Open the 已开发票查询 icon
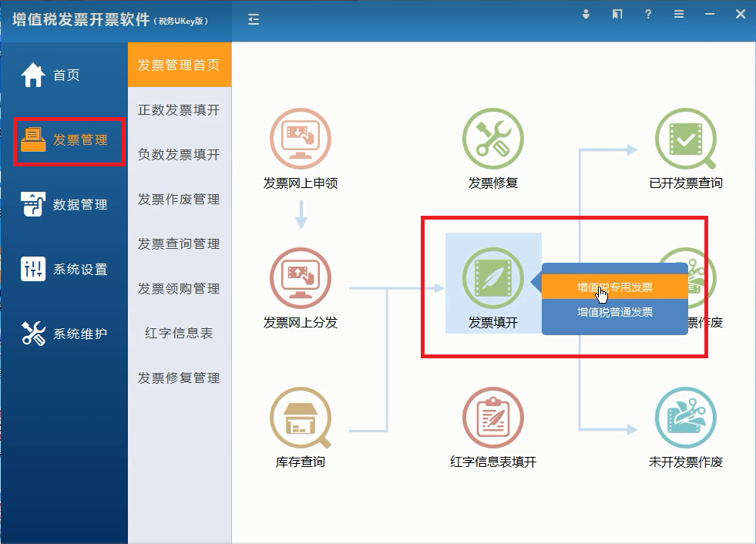Viewport: 756px width, 544px height. (x=686, y=139)
